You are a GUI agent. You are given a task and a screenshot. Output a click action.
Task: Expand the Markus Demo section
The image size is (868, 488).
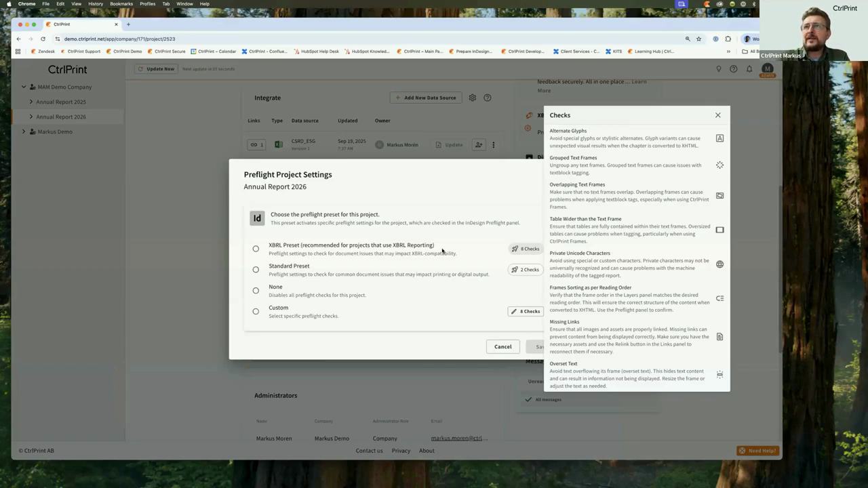point(24,131)
